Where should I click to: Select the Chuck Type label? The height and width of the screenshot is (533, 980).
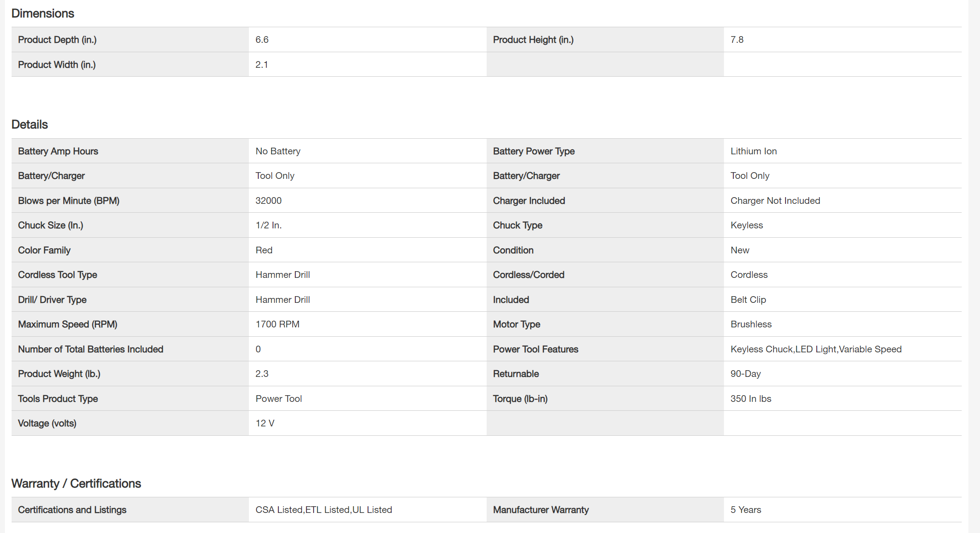[x=517, y=225]
